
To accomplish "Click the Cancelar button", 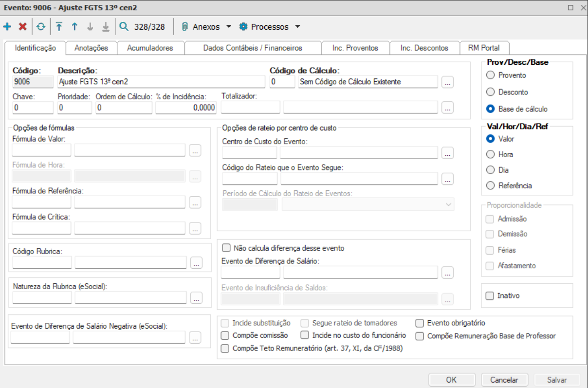I will [x=504, y=380].
